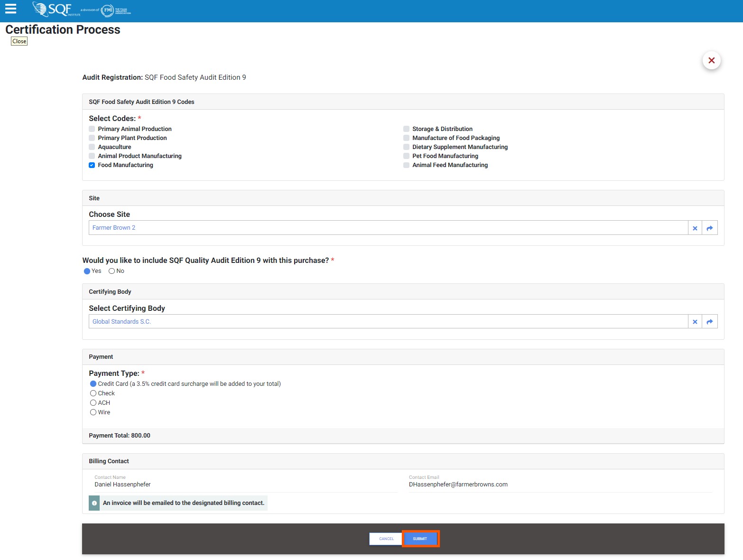The height and width of the screenshot is (560, 743).
Task: Pick ACH as payment type
Action: click(93, 403)
